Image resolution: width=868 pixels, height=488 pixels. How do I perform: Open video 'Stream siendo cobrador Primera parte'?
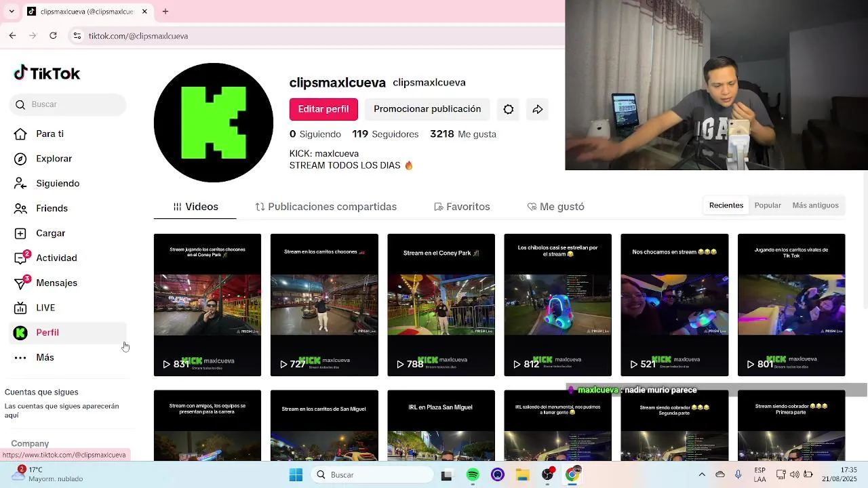(x=791, y=426)
